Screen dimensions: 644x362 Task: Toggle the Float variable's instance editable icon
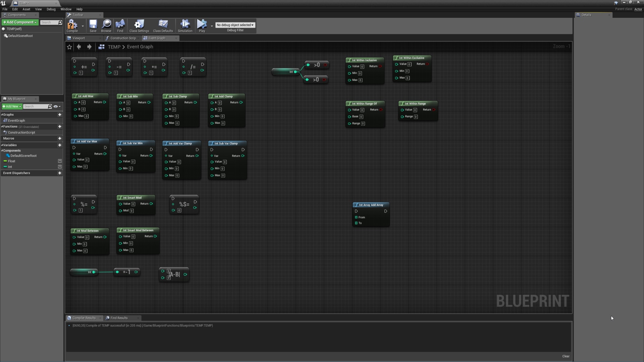60,161
